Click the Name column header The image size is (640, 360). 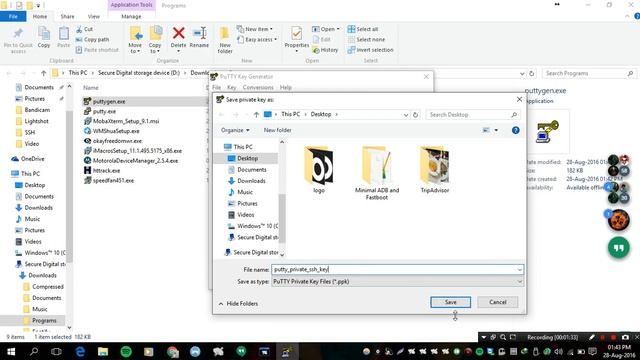pos(91,87)
